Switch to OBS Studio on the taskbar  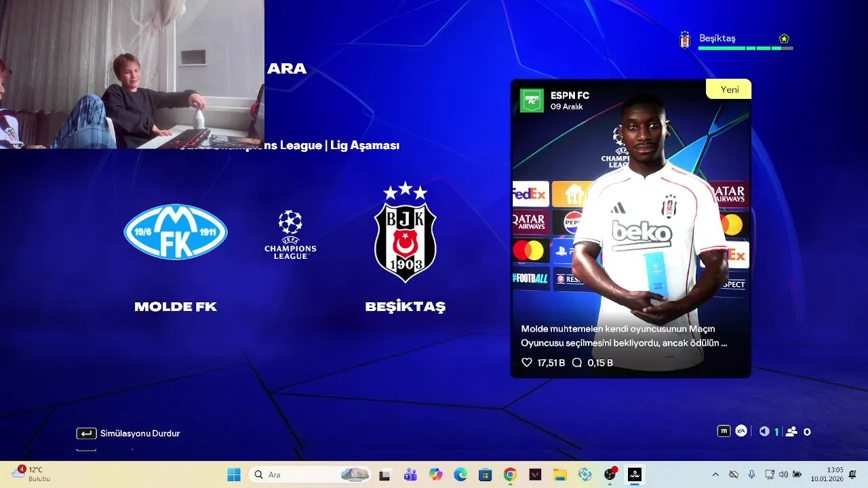(x=610, y=474)
